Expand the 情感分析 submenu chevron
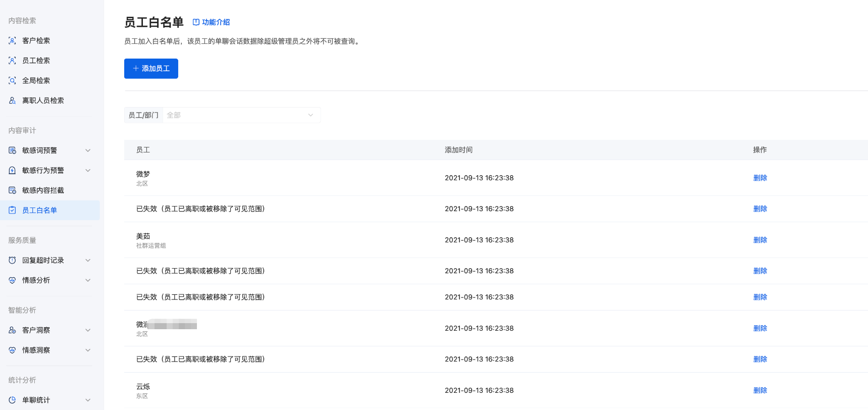The image size is (868, 410). 88,280
